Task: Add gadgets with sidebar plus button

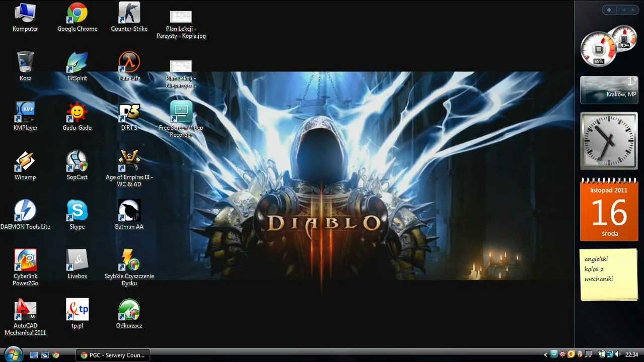Action: click(x=609, y=10)
